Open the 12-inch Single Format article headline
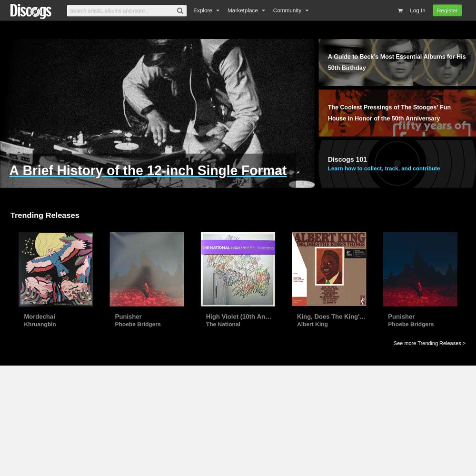The height and width of the screenshot is (476, 476). 148,170
